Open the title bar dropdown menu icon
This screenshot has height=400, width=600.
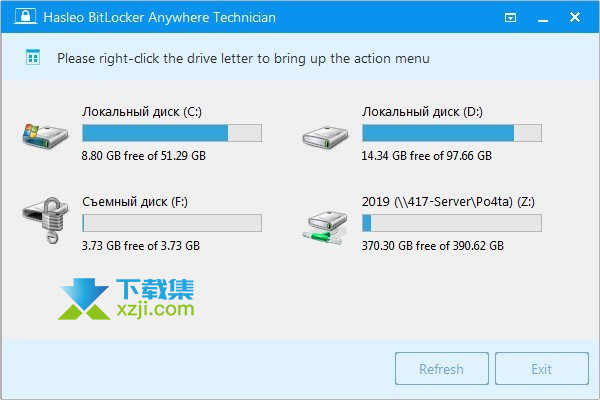coord(510,18)
